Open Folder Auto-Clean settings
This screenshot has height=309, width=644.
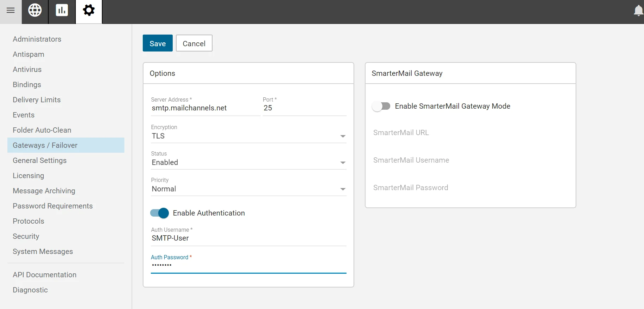(x=42, y=130)
